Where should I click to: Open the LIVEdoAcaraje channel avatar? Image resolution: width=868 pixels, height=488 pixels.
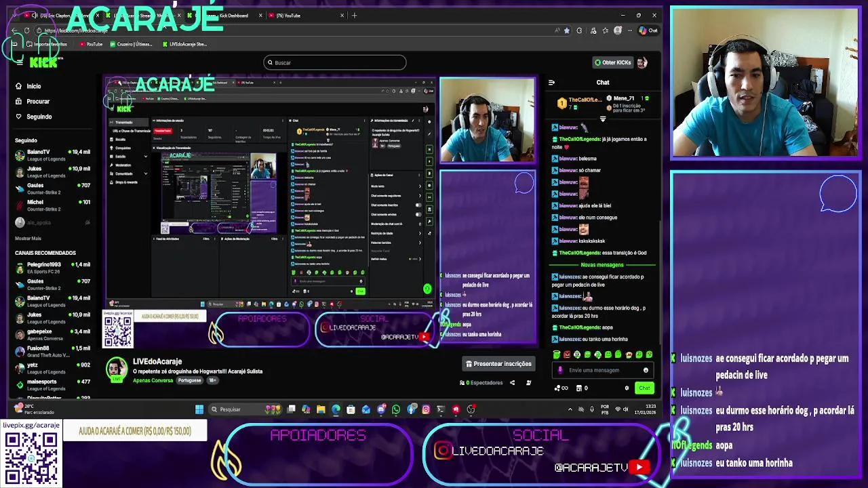117,369
